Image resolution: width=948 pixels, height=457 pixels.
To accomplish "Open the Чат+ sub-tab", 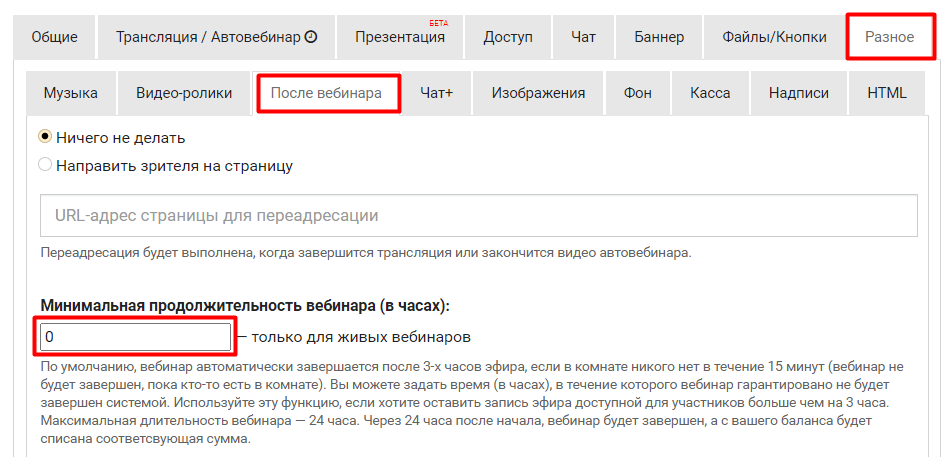I will pyautogui.click(x=436, y=93).
